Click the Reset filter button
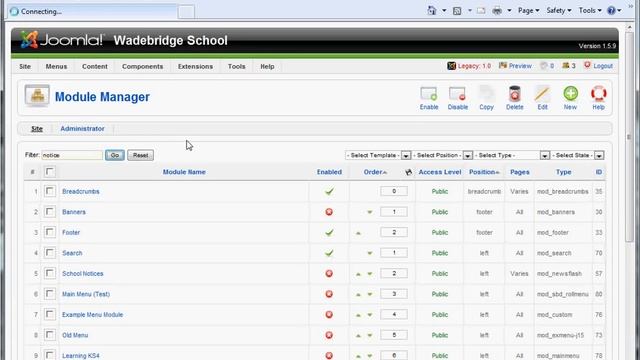 click(140, 155)
